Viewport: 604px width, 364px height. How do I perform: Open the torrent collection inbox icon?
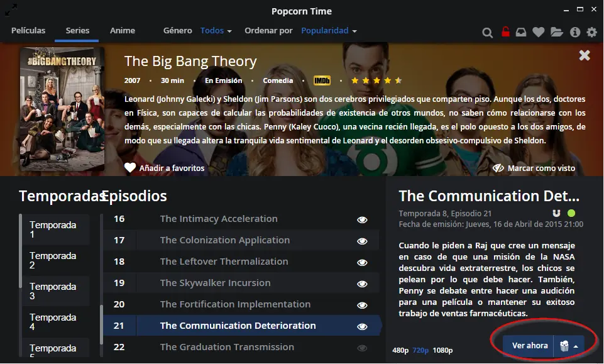(521, 32)
